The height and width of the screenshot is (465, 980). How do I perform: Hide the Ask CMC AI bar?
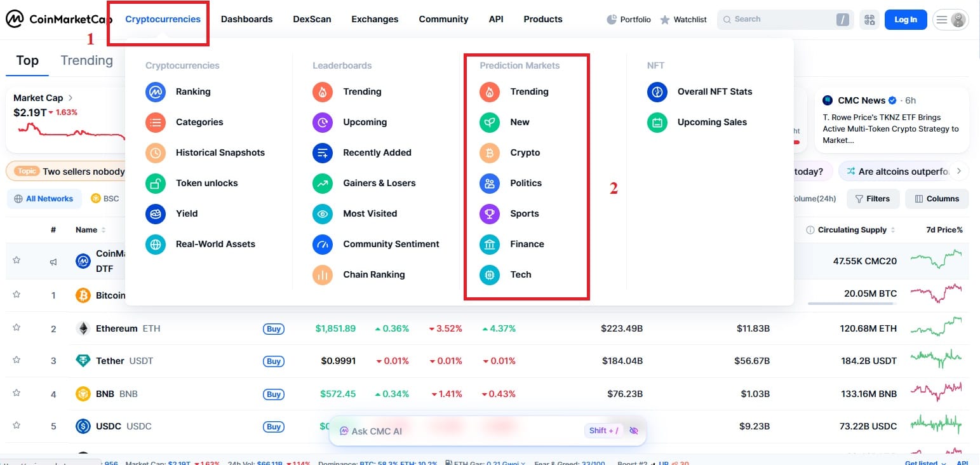pos(633,431)
